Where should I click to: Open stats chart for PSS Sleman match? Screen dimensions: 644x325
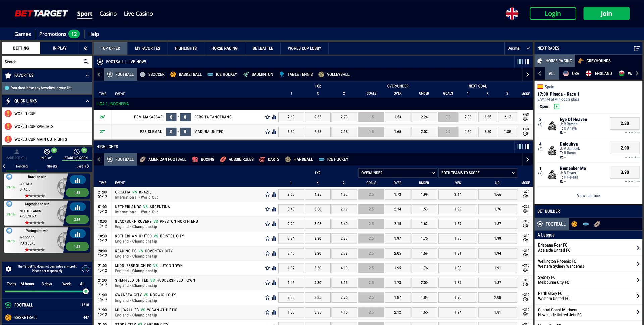coord(274,132)
